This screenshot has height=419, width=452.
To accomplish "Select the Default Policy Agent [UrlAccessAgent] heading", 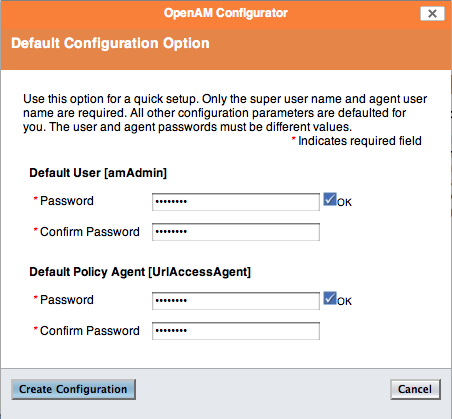I will 140,272.
